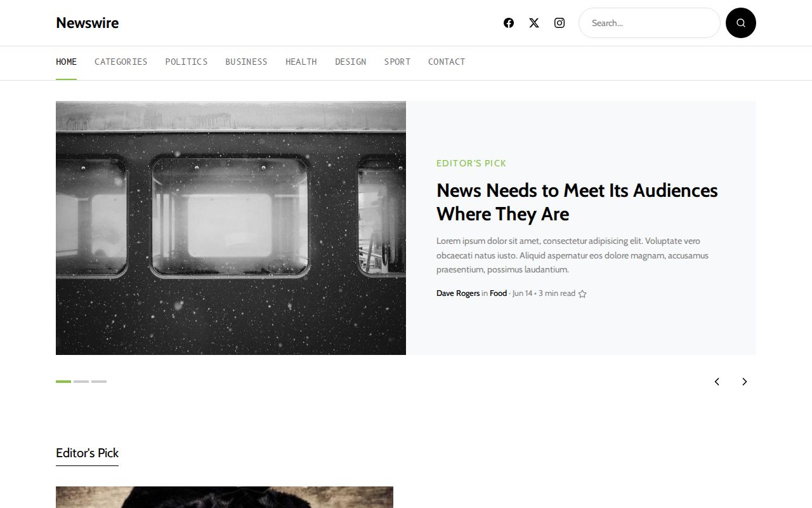Image resolution: width=812 pixels, height=508 pixels.
Task: Open the Home nav item
Action: 66,62
